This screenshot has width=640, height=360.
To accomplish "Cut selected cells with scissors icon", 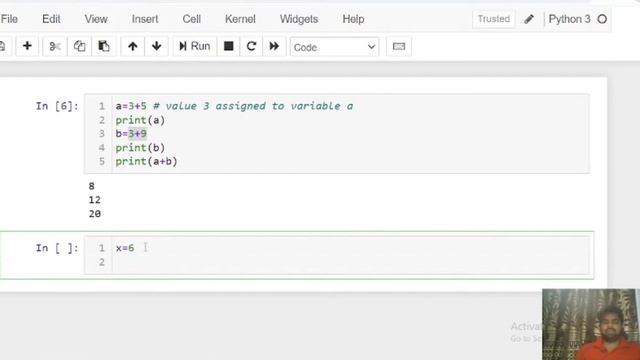I will click(x=55, y=46).
